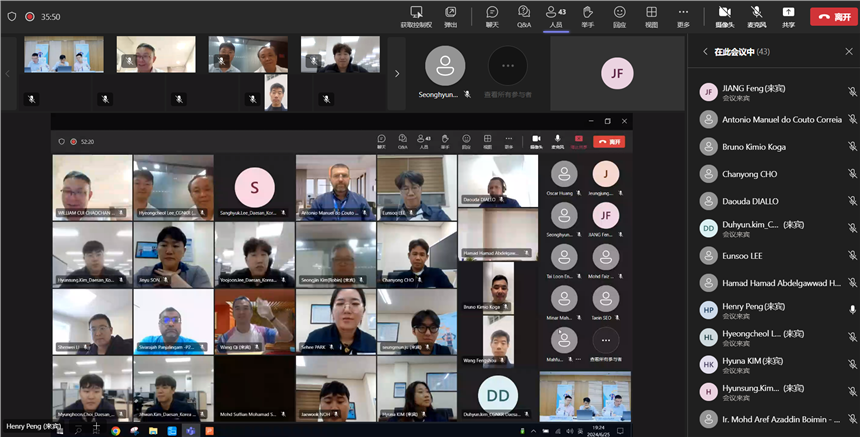Click muted mic icon beside Hyuna KIM
The width and height of the screenshot is (860, 437).
852,365
